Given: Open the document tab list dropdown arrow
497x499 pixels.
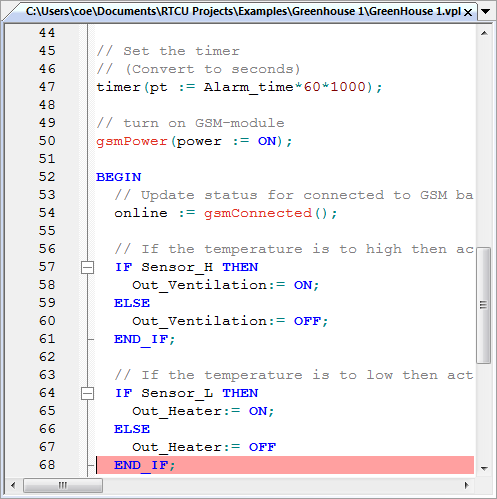Looking at the screenshot, I should coord(486,12).
